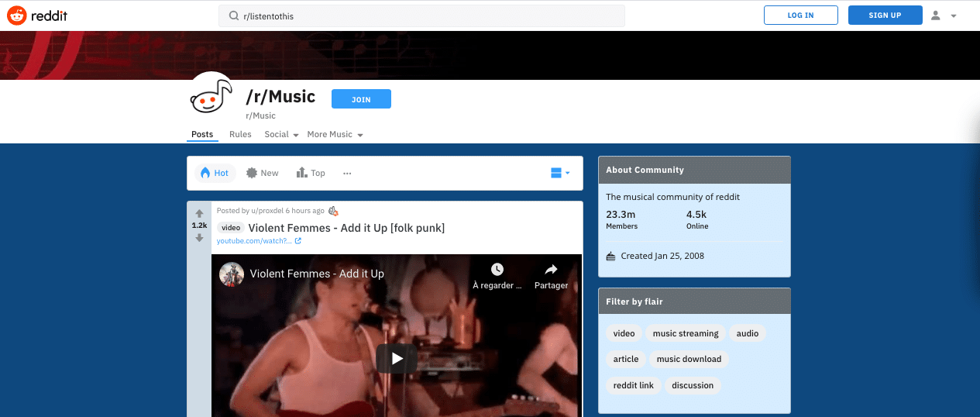The height and width of the screenshot is (417, 980).
Task: Click the Log In button
Action: pyautogui.click(x=801, y=16)
